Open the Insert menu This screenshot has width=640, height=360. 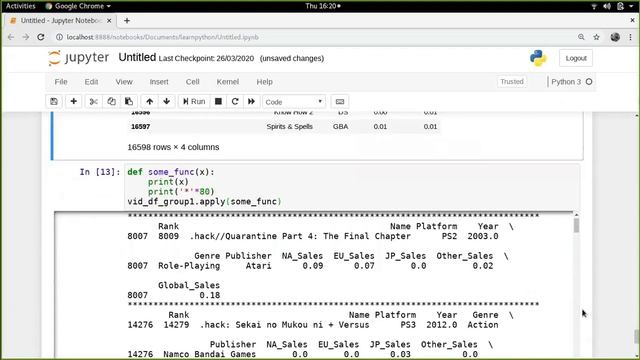[159, 82]
